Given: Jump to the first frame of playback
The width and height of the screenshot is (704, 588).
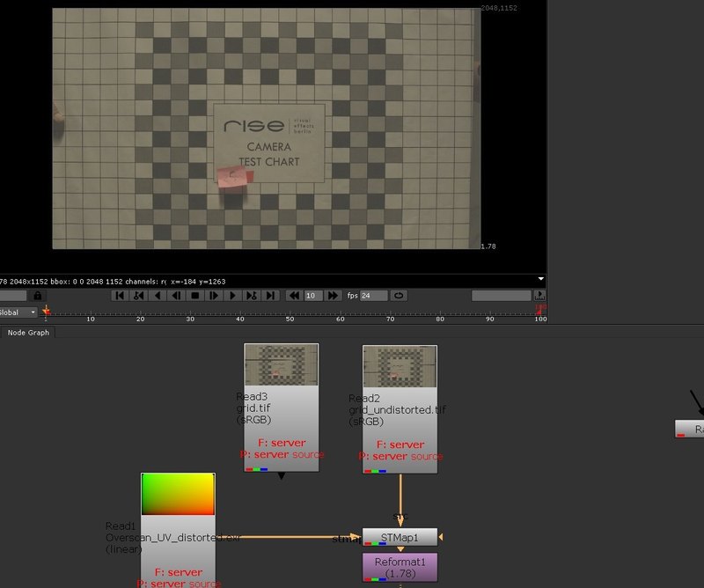Looking at the screenshot, I should 120,296.
